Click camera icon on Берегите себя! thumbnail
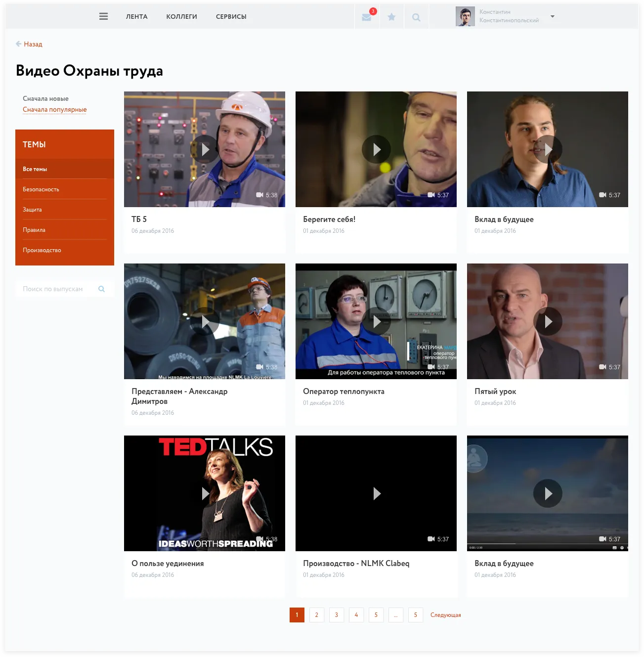The height and width of the screenshot is (657, 644). [x=431, y=195]
